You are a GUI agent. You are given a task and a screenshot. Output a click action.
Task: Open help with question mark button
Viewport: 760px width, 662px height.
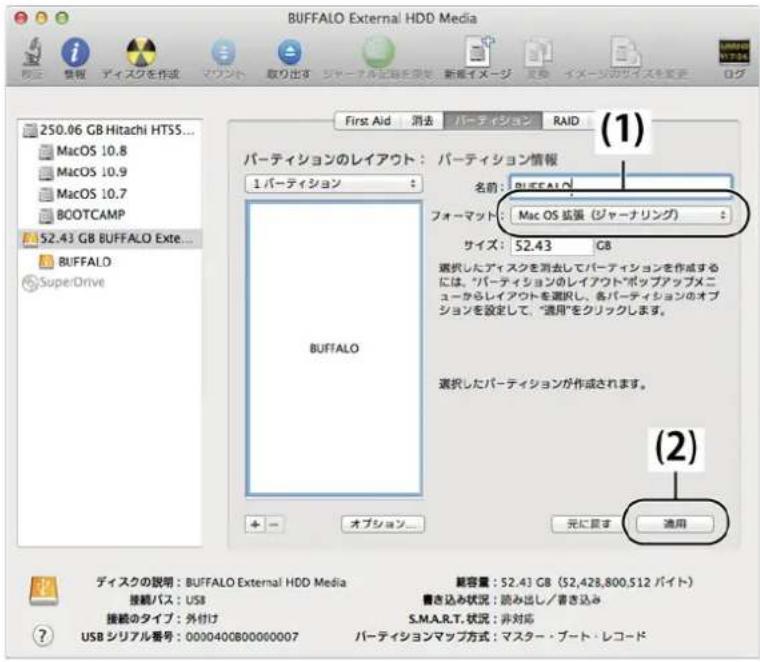point(43,635)
